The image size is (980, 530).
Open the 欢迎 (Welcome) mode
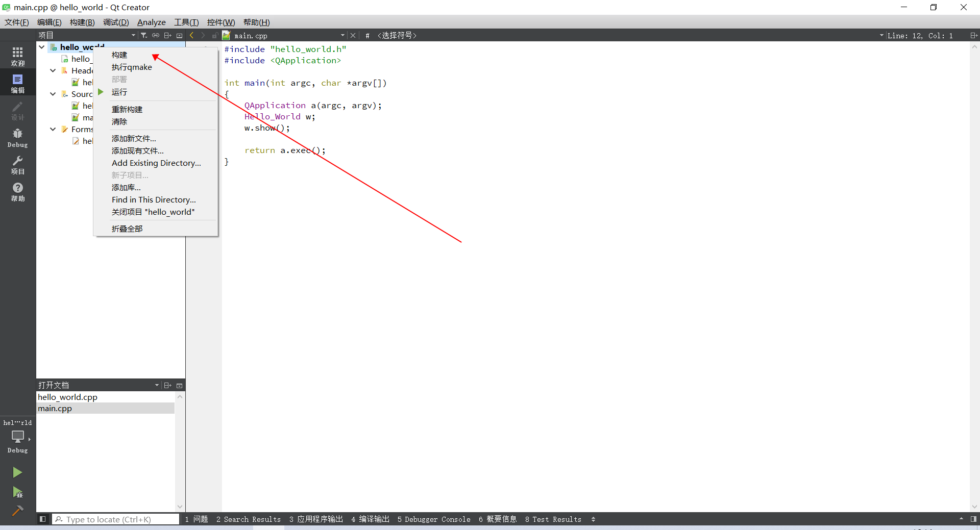(x=18, y=56)
